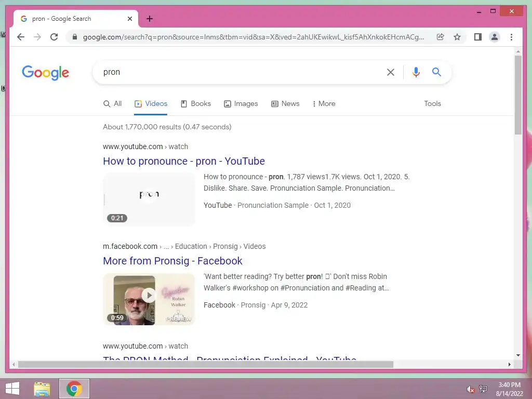Click the horizontal scrollbar thumb
Screen dimensions: 532x399
(206, 364)
